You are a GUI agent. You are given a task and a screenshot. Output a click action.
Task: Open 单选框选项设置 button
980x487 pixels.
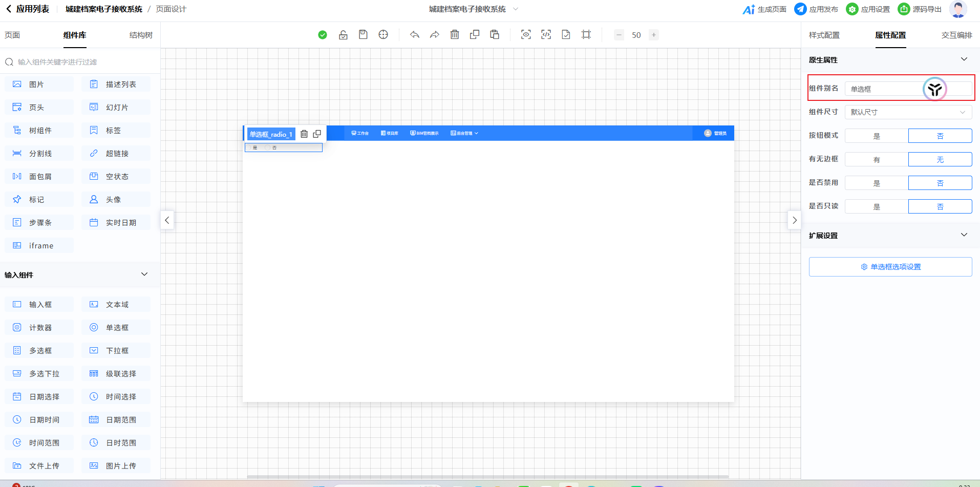point(890,267)
